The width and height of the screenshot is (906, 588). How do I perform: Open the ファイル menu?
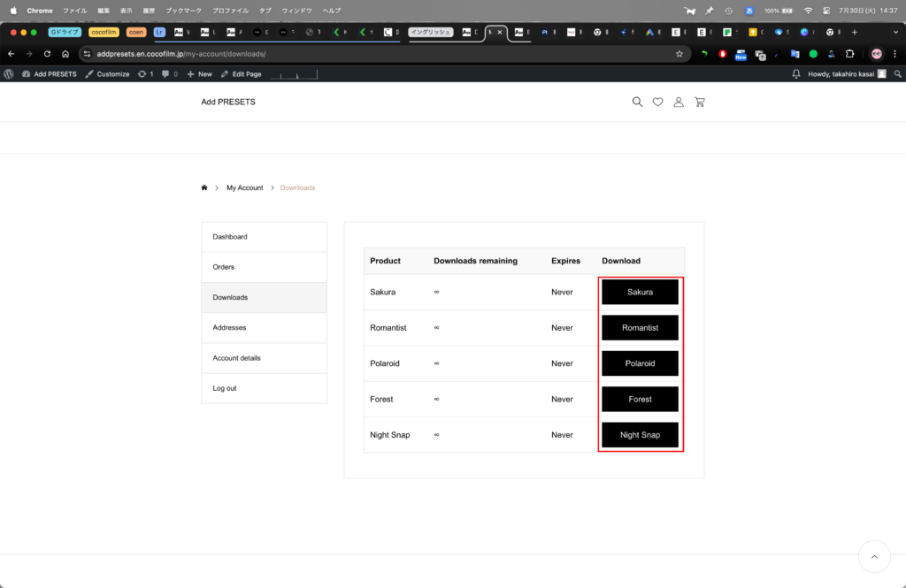pos(74,11)
